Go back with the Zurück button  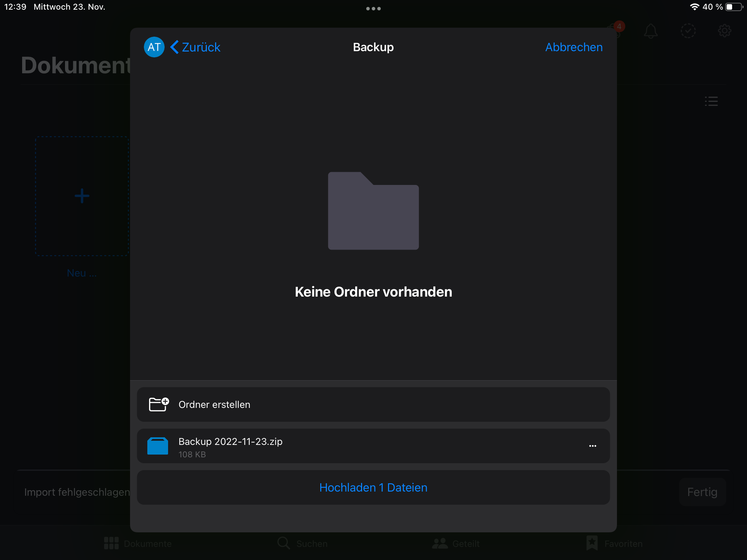[x=195, y=47]
